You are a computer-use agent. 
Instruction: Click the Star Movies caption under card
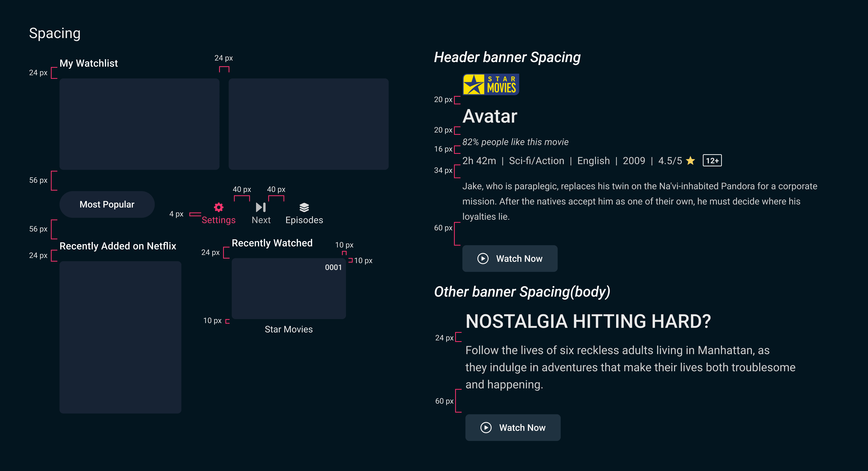coord(288,329)
